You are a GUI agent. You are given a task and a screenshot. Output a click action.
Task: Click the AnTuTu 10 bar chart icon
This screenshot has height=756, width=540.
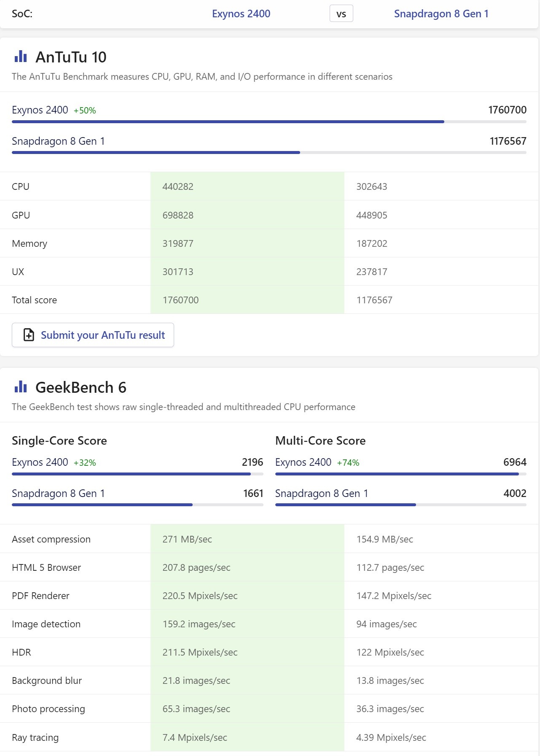[x=21, y=57]
